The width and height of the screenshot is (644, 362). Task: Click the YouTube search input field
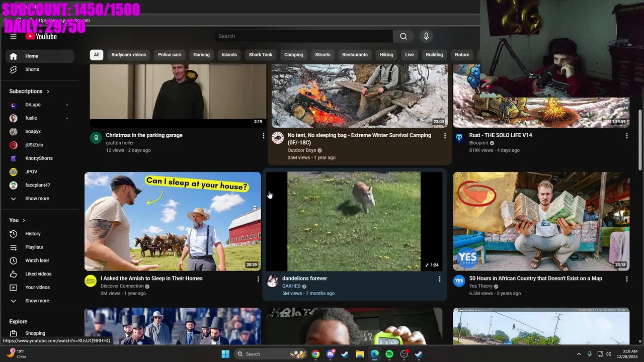coord(303,36)
